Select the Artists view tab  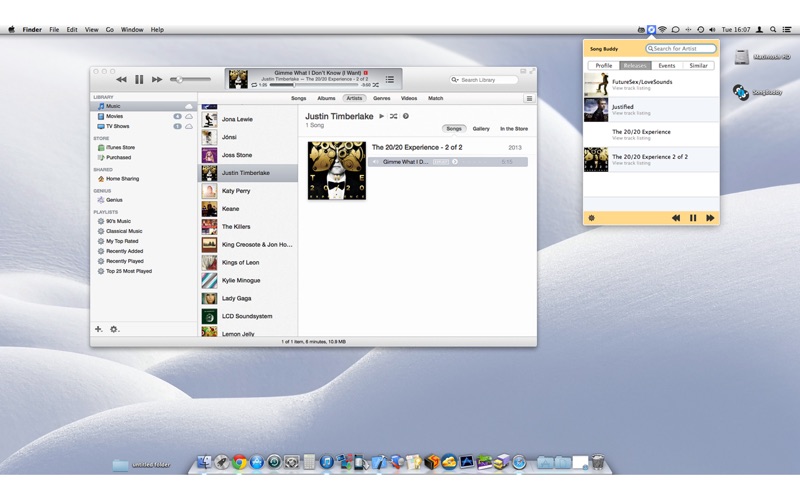(354, 98)
